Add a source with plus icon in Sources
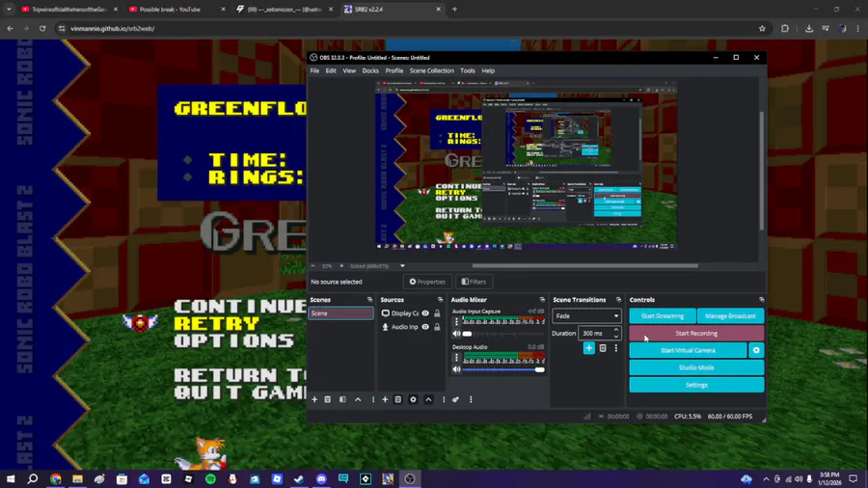868x488 pixels. pos(385,399)
